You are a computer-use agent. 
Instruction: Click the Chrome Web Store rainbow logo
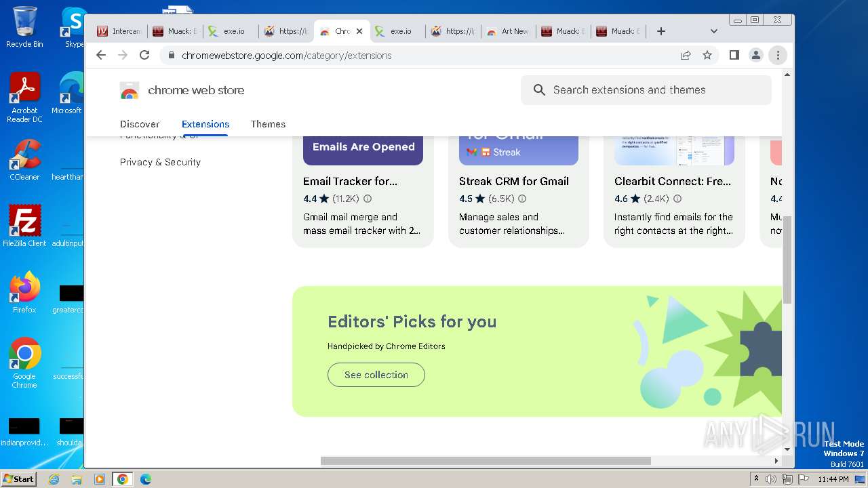point(130,91)
